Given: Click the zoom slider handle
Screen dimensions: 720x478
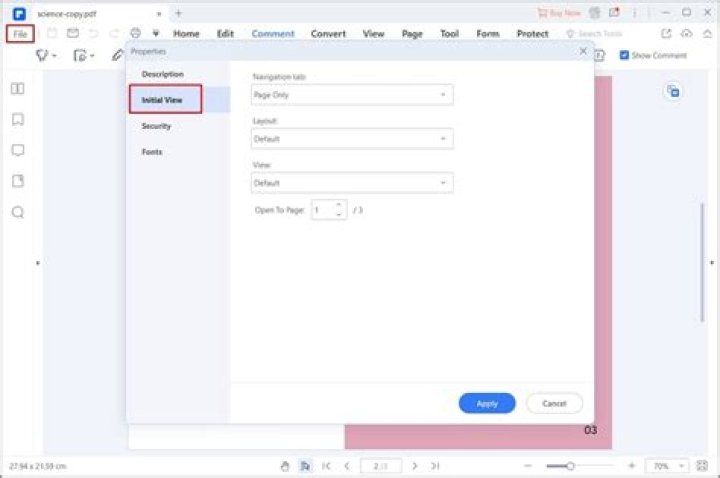Looking at the screenshot, I should (570, 466).
